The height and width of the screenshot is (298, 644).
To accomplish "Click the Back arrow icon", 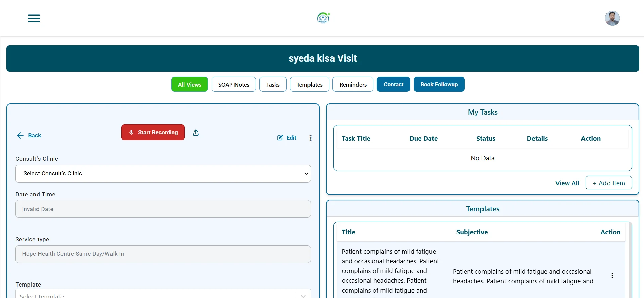I will point(20,135).
